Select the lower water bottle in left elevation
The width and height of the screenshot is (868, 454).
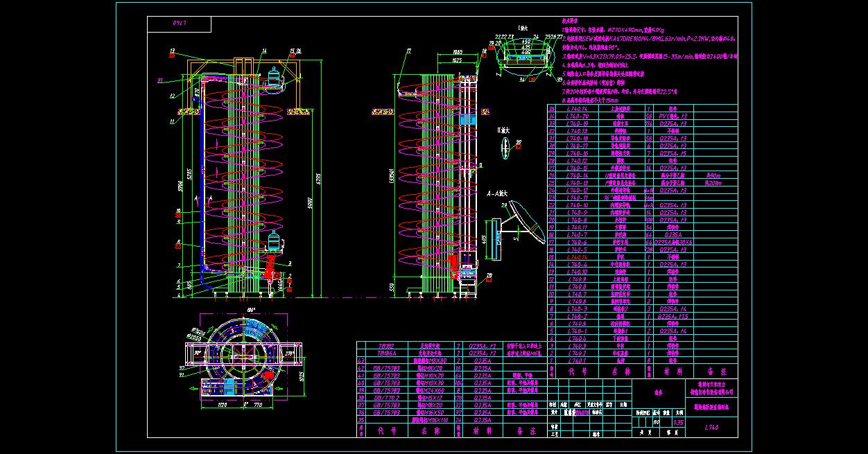[x=275, y=241]
